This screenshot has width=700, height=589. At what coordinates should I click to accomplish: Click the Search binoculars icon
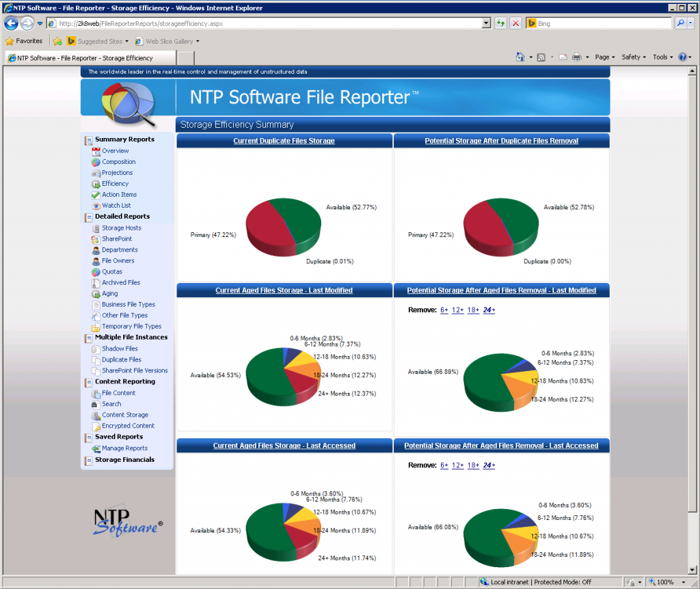[x=94, y=405]
